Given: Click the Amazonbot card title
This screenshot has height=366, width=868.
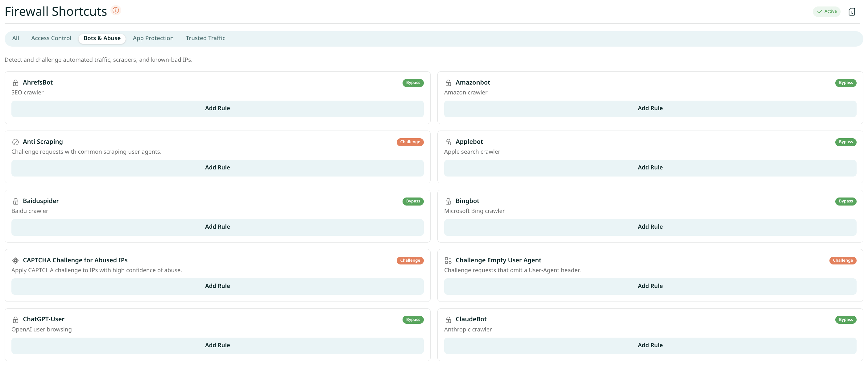Looking at the screenshot, I should [473, 83].
